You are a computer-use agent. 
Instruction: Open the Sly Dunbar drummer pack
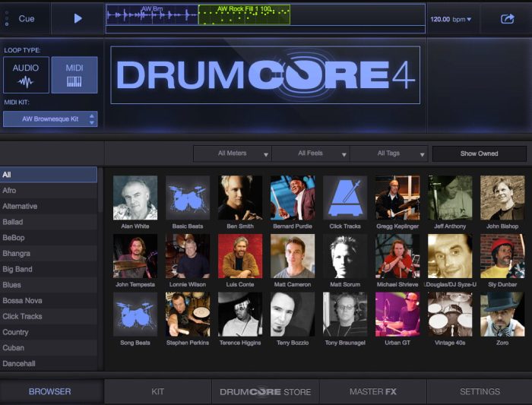coord(502,256)
